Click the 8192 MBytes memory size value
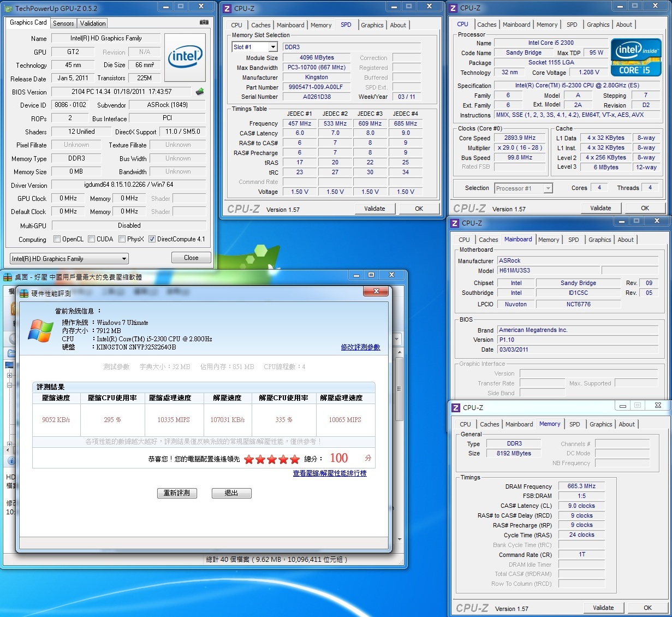The height and width of the screenshot is (617, 672). point(514,453)
